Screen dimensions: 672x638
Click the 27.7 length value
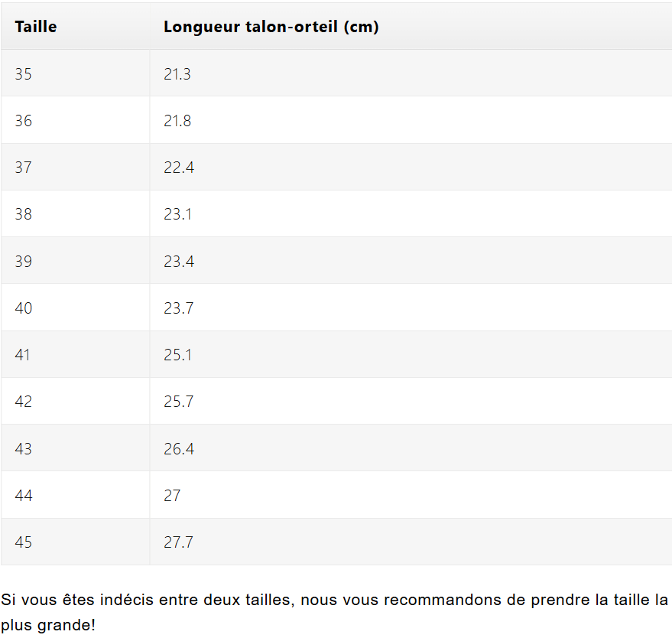click(x=179, y=542)
